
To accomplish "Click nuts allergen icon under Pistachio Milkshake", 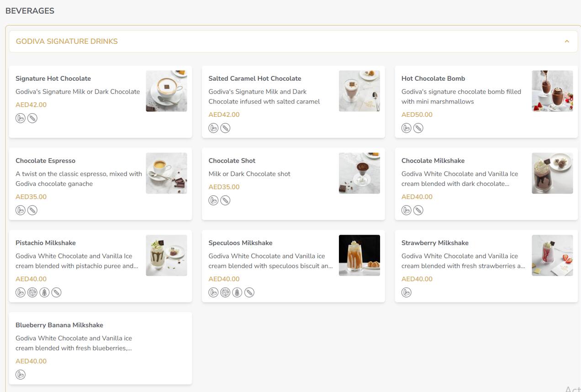I will (x=32, y=293).
